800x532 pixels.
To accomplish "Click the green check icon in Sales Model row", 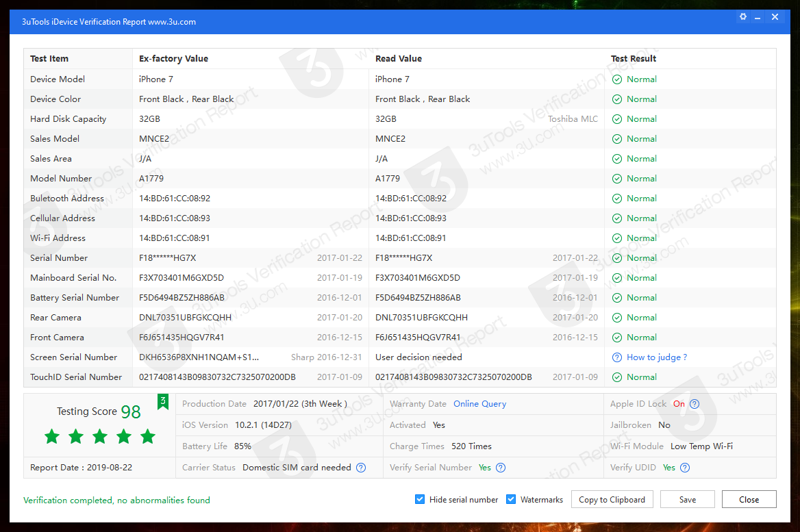I will [x=617, y=139].
